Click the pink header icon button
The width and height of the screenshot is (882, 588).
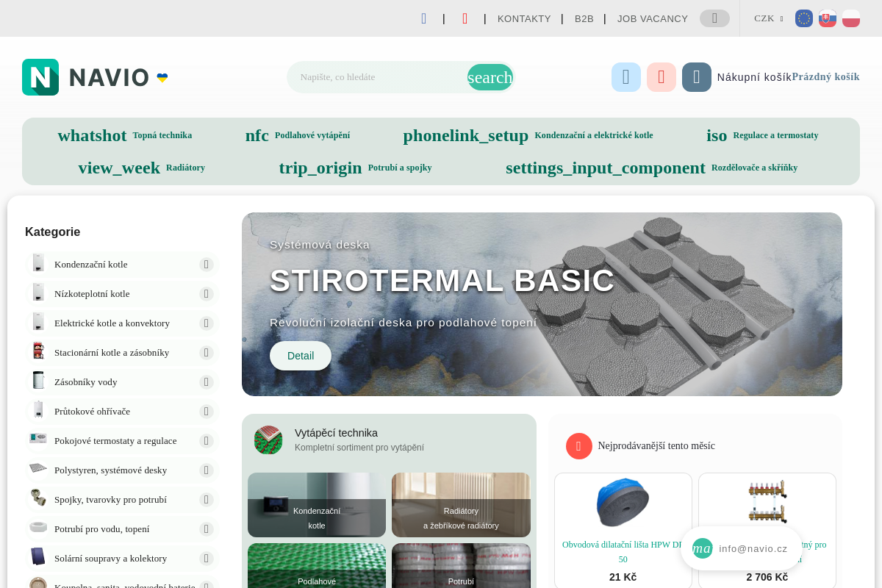click(x=661, y=77)
